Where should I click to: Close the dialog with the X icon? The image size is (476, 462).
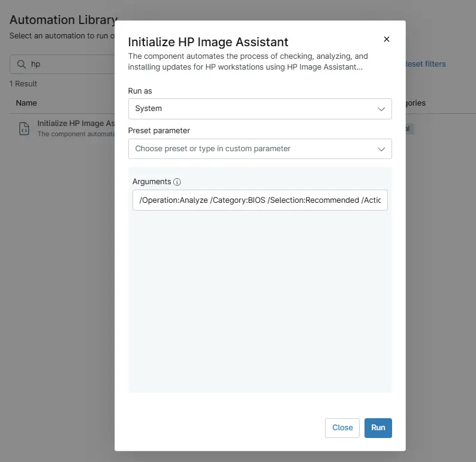pyautogui.click(x=386, y=39)
